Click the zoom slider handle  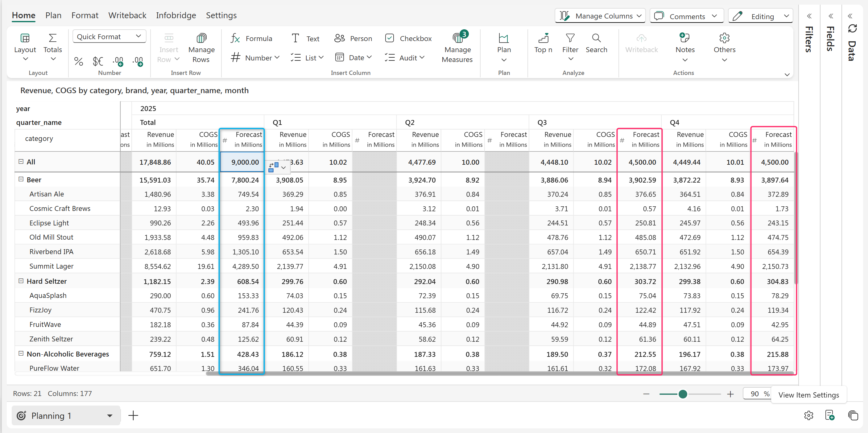point(682,394)
